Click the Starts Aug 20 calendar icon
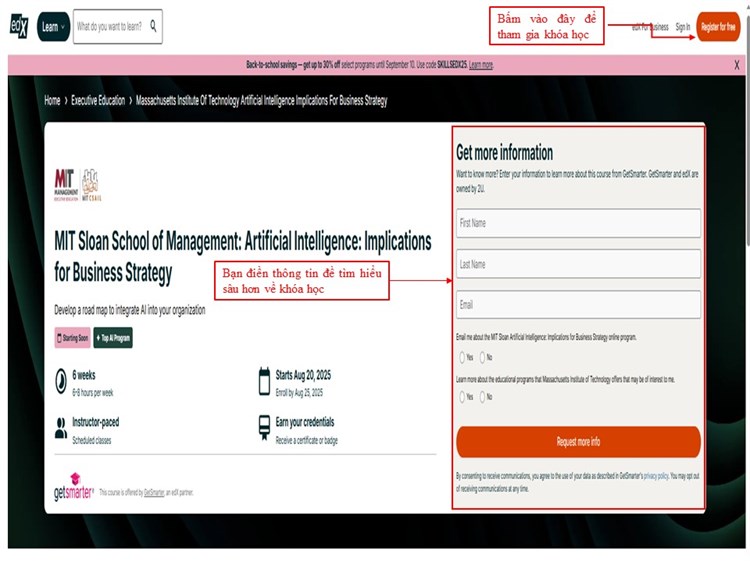 click(264, 379)
